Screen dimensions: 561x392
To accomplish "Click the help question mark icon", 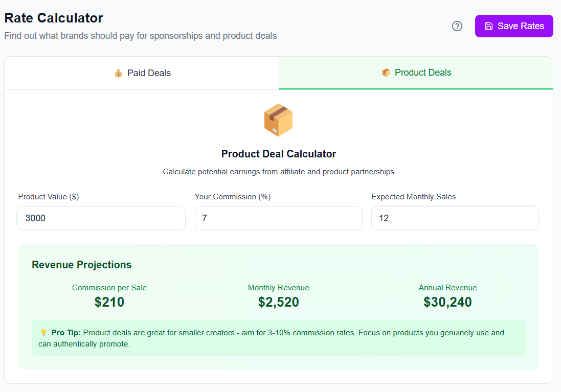I will tap(457, 26).
